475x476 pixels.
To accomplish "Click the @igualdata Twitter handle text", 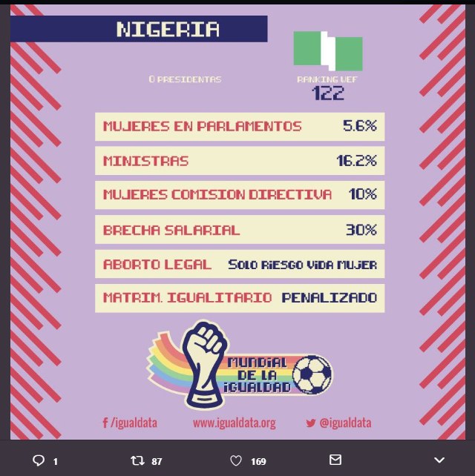I will point(345,423).
